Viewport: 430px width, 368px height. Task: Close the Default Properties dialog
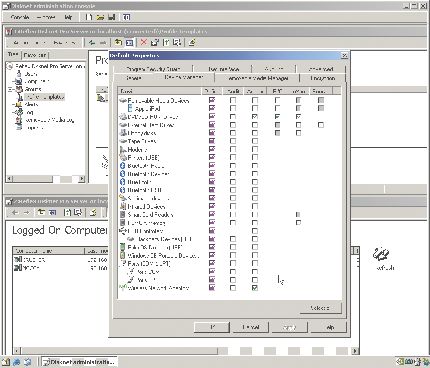pyautogui.click(x=344, y=55)
